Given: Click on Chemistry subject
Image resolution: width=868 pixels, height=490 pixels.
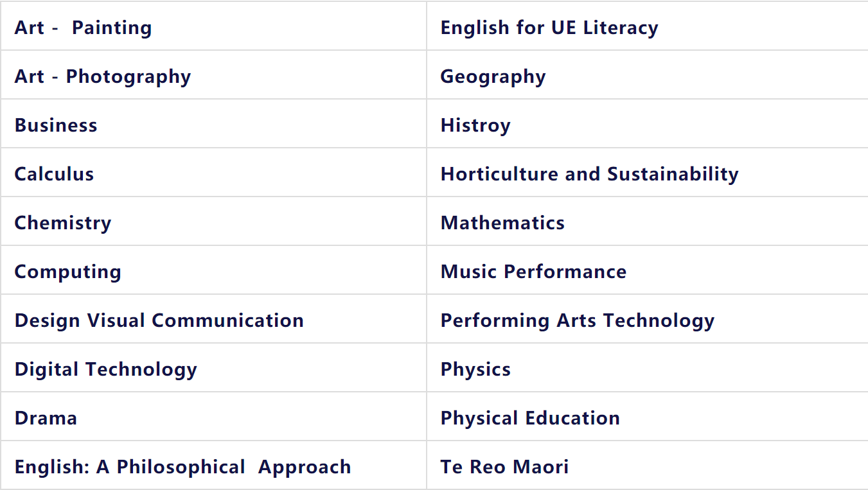Looking at the screenshot, I should [x=63, y=223].
